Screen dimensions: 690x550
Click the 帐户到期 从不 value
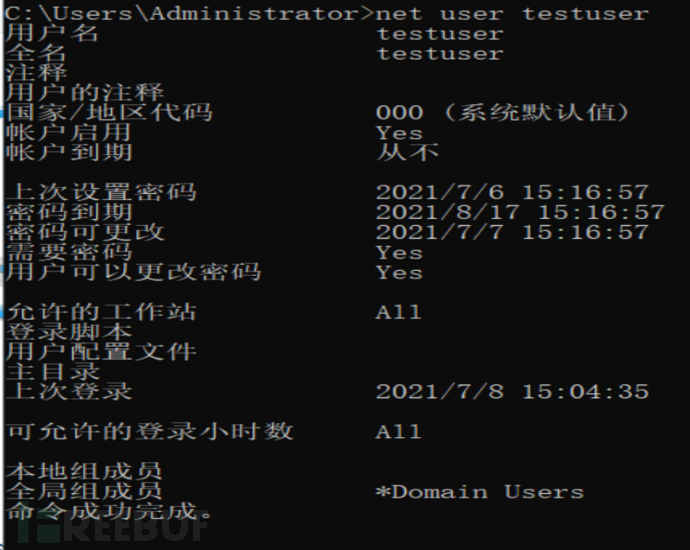(x=407, y=153)
